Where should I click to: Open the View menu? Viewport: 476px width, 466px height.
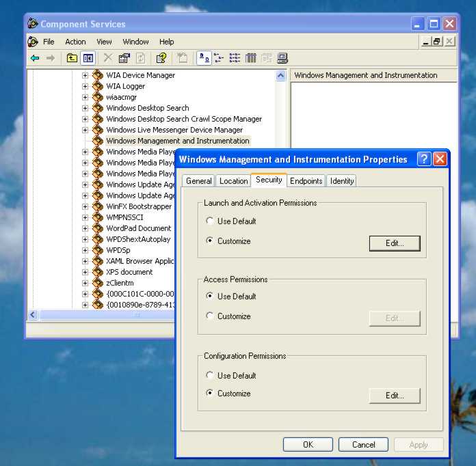tap(104, 42)
